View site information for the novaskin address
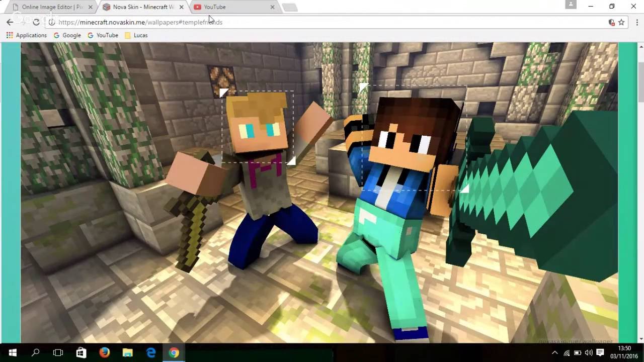The image size is (644, 362). tap(51, 22)
